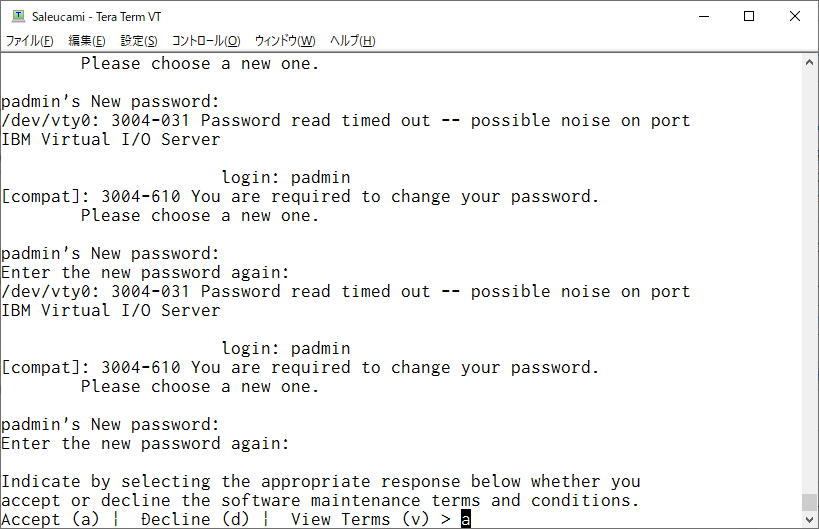819x529 pixels.
Task: Open the 編集(E) menu
Action: pos(87,41)
